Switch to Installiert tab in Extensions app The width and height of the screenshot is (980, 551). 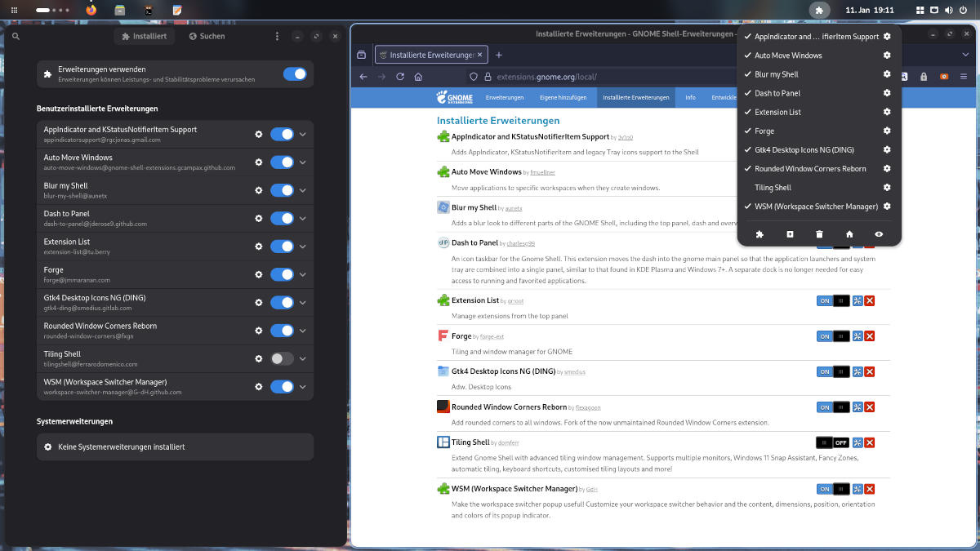point(144,36)
